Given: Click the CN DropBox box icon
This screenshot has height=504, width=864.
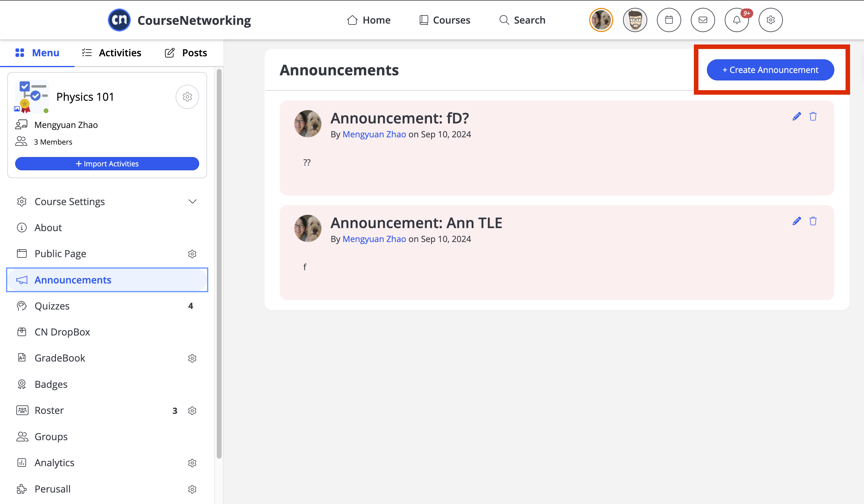Looking at the screenshot, I should point(21,332).
